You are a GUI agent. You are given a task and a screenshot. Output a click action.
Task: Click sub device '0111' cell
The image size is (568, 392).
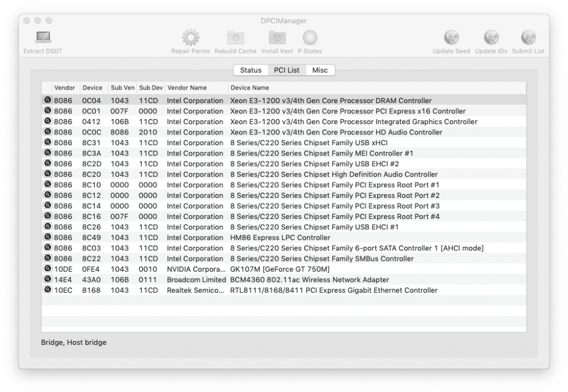coord(148,280)
